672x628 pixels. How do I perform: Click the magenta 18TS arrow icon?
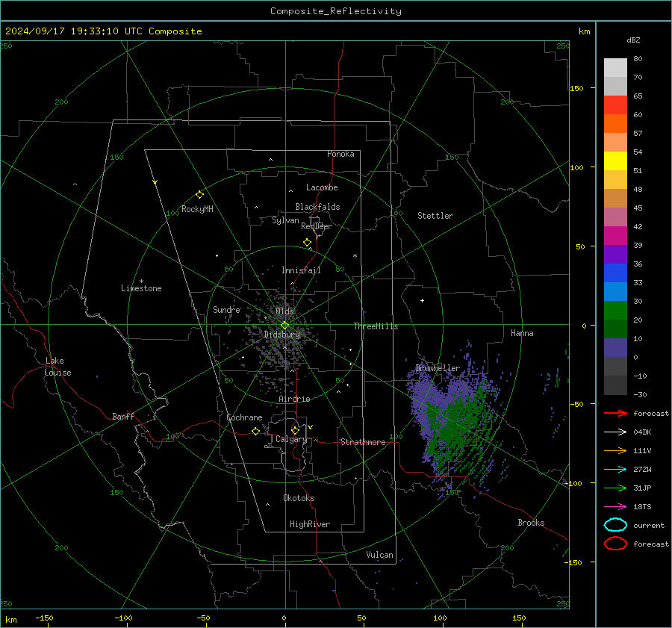(x=615, y=507)
